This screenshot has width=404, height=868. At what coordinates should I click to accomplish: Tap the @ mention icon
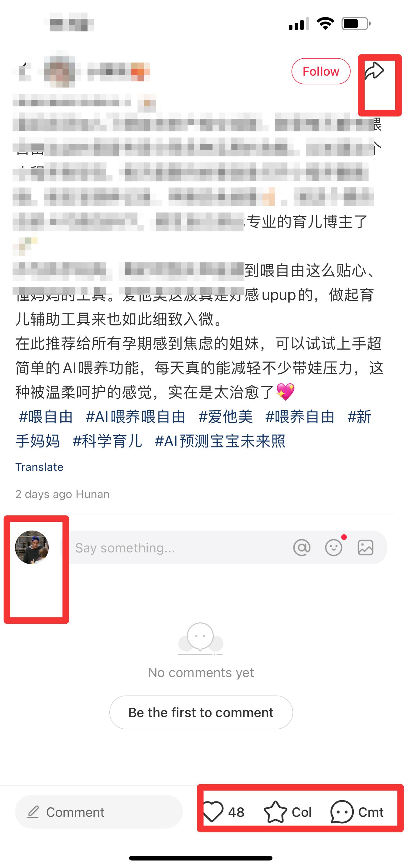pyautogui.click(x=302, y=547)
